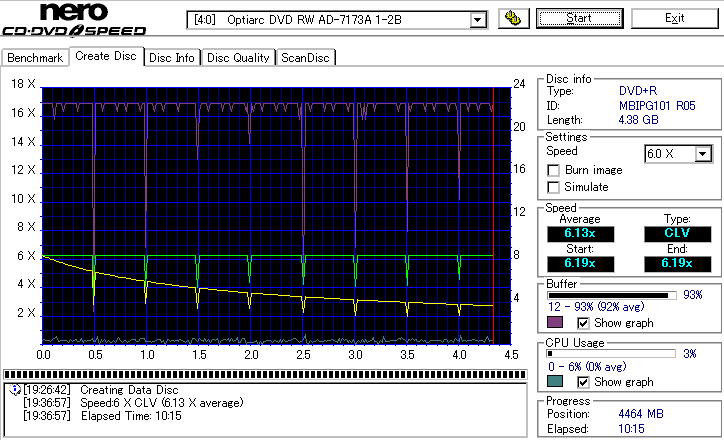The width and height of the screenshot is (724, 441).
Task: Go to the Disc Quality tab
Action: (x=238, y=58)
